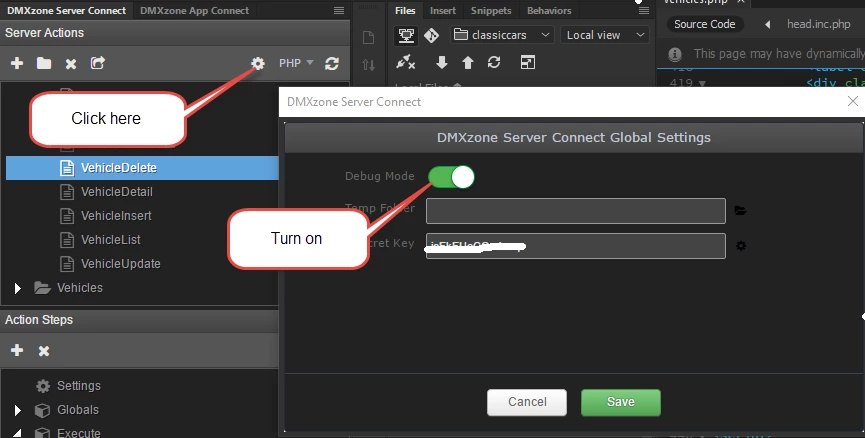Click the add server action plus icon
Viewport: 865px width, 438px height.
17,63
